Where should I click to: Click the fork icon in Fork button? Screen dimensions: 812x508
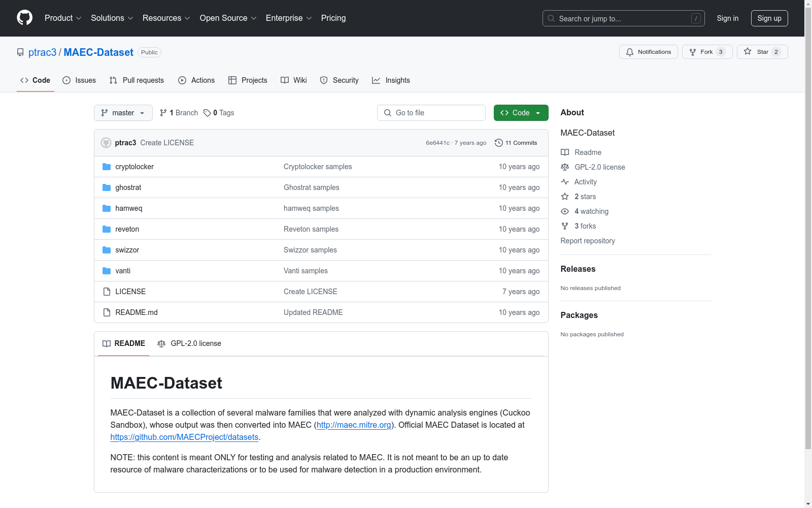pyautogui.click(x=693, y=52)
